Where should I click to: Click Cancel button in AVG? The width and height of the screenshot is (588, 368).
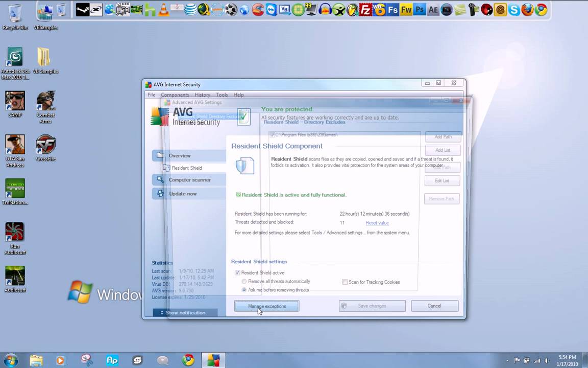434,306
